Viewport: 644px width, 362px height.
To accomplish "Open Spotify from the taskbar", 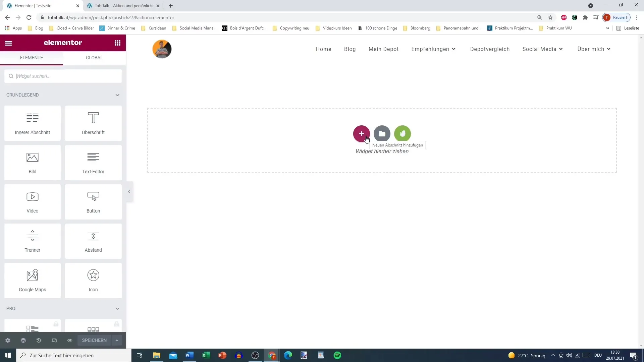I will pyautogui.click(x=337, y=355).
